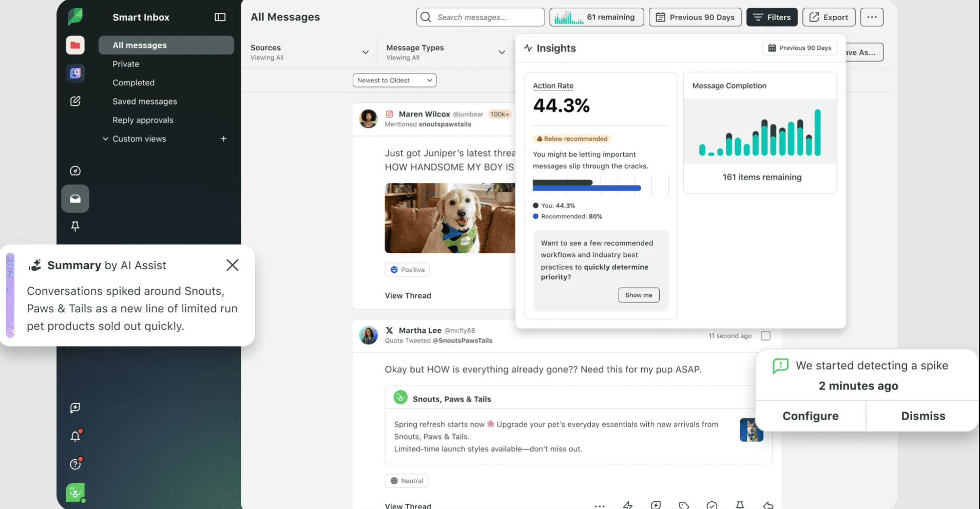
Task: Click the Sprout Social leaf logo
Action: coord(75,16)
